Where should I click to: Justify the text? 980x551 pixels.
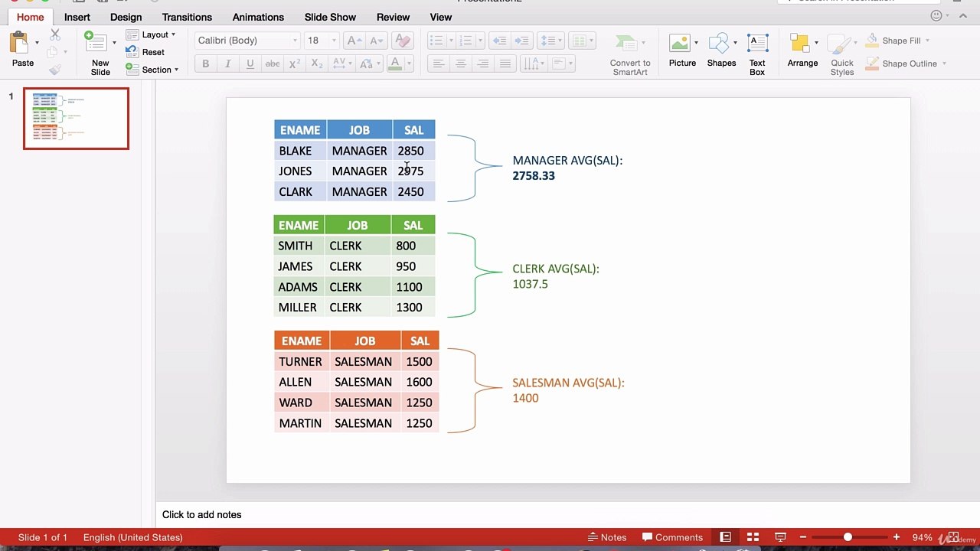click(x=505, y=64)
